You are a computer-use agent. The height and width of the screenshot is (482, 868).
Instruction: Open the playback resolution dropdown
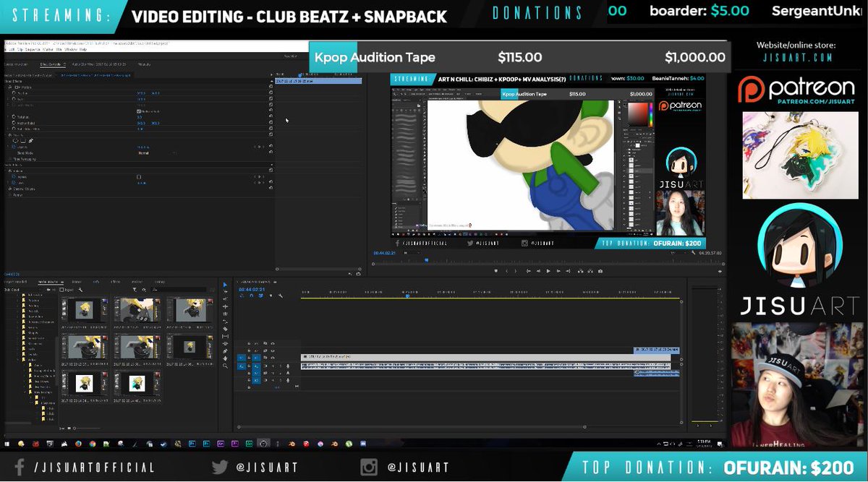tap(678, 252)
